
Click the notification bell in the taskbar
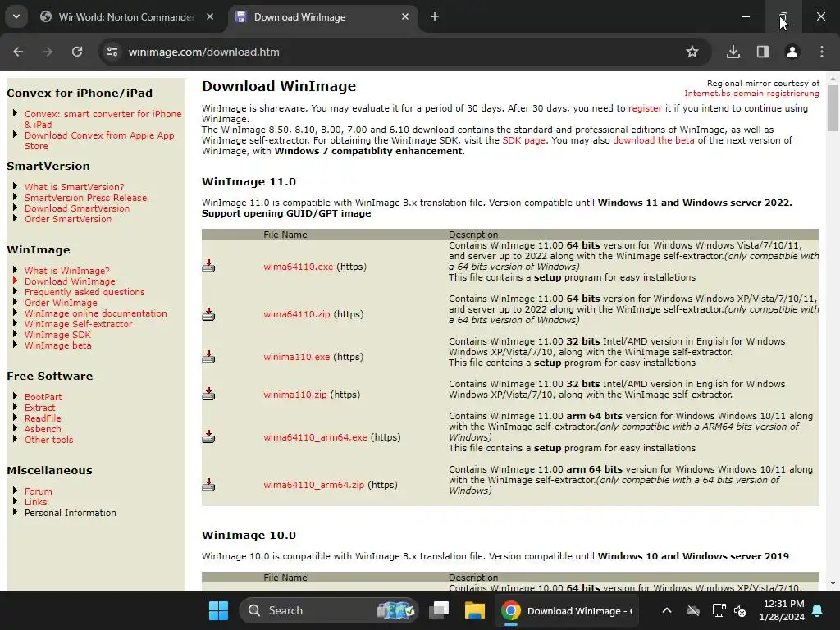pyautogui.click(x=818, y=610)
